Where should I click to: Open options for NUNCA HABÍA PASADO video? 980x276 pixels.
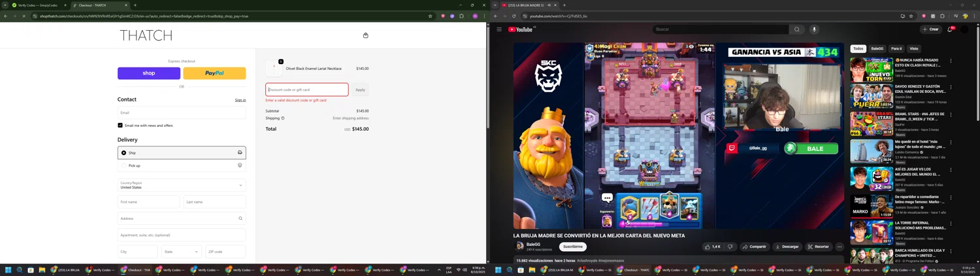(951, 61)
